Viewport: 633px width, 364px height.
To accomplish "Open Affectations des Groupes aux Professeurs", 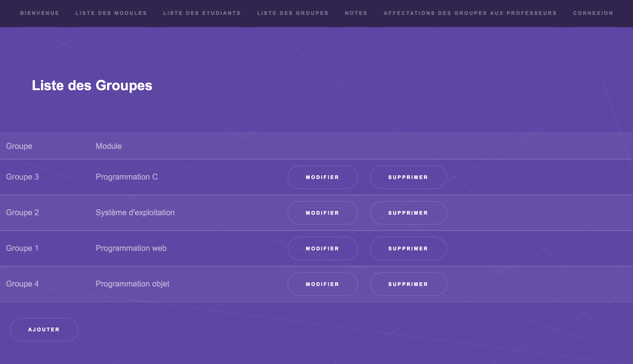I will point(470,13).
